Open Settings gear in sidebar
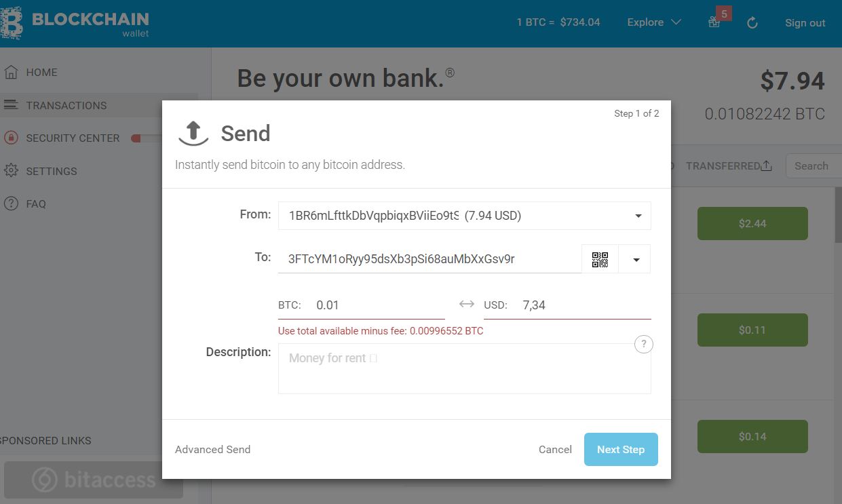This screenshot has width=842, height=504. tap(11, 171)
